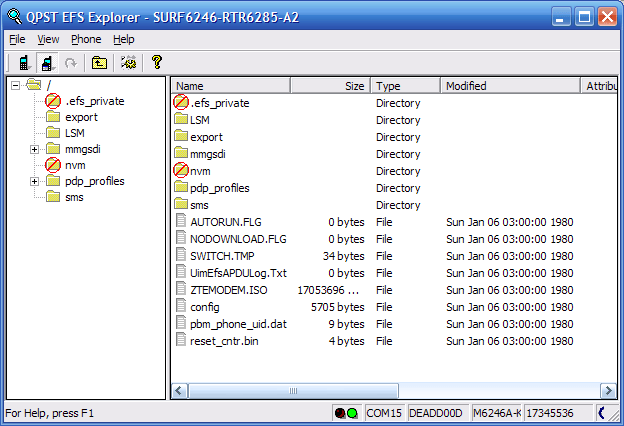Select export directory in file list
Image resolution: width=624 pixels, height=426 pixels.
pyautogui.click(x=206, y=137)
